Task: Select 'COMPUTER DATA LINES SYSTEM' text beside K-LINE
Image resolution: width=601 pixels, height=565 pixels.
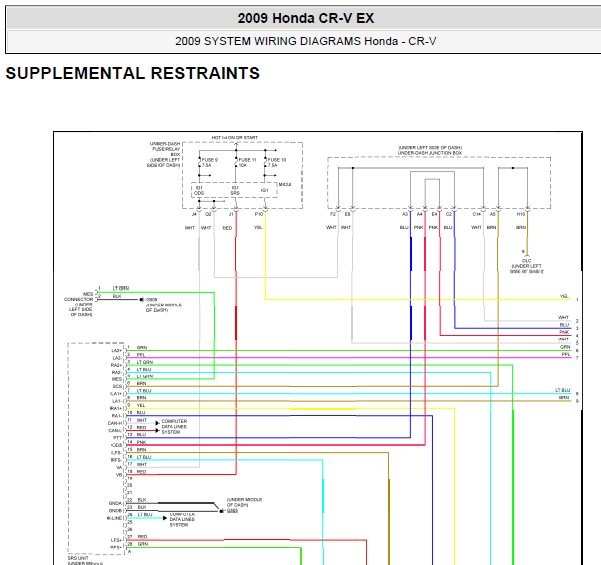Action: [182, 519]
